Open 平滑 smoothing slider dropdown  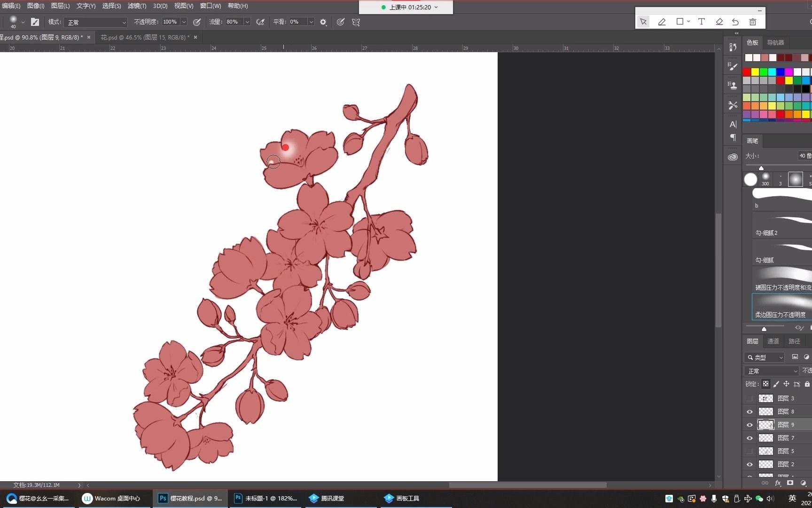pos(311,22)
